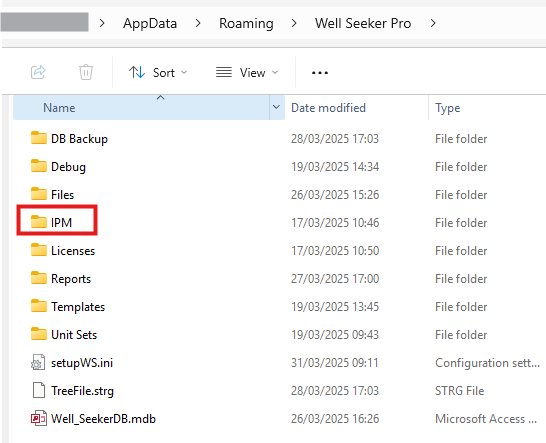Select the TreeFile.strg file icon
Screen dimensions: 546x443
tap(39, 390)
